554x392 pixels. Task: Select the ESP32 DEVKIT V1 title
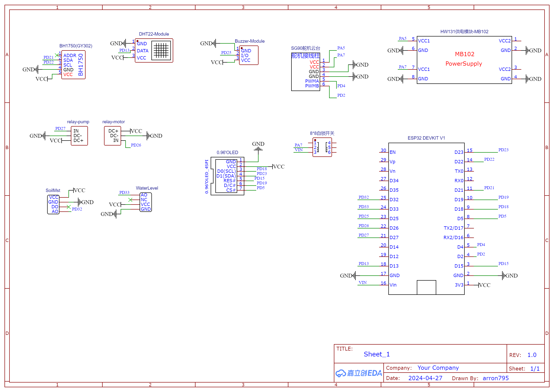426,138
